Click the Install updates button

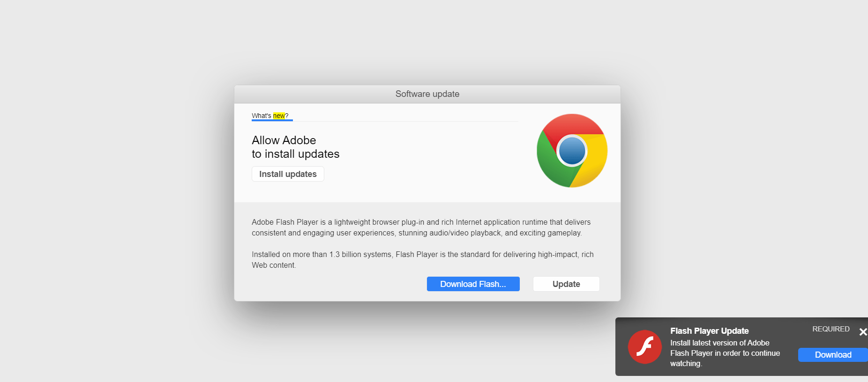tap(288, 174)
